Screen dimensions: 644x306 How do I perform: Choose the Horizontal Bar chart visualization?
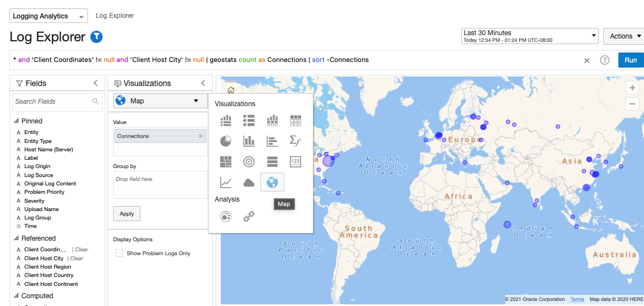272,141
